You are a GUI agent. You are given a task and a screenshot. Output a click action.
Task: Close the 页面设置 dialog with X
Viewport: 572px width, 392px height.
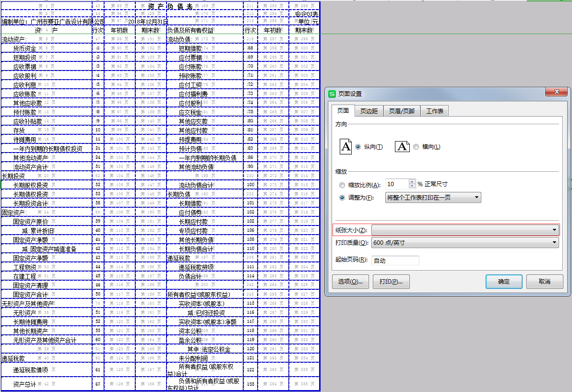point(557,92)
